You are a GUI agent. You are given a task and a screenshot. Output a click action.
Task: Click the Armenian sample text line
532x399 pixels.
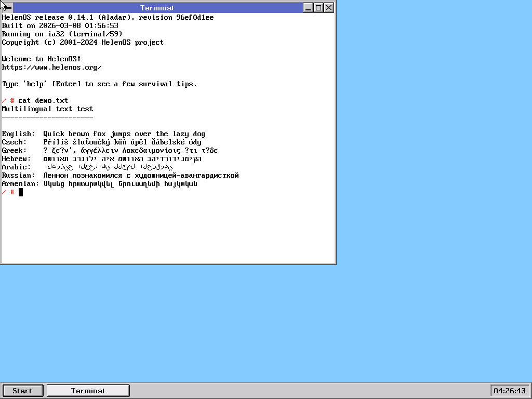click(120, 184)
